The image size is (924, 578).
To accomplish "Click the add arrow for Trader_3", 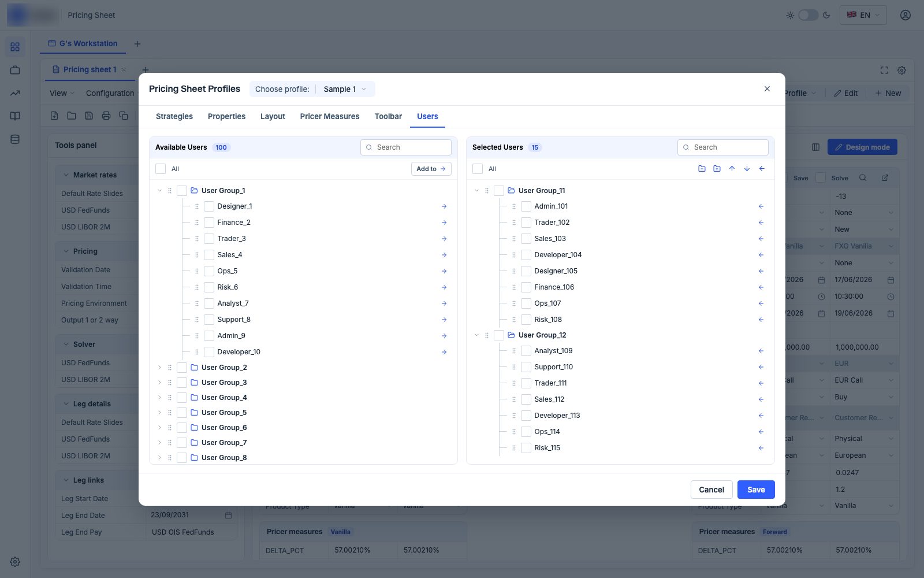I will tap(444, 239).
